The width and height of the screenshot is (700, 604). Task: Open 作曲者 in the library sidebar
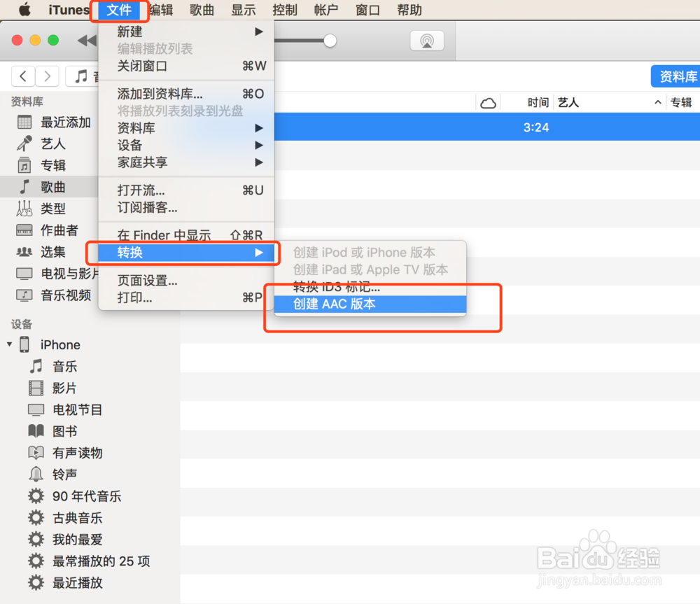click(47, 230)
